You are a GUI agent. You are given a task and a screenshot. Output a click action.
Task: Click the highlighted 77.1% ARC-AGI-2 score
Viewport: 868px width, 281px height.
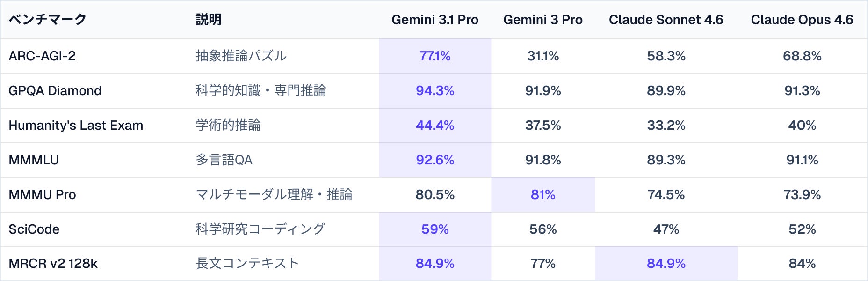434,56
